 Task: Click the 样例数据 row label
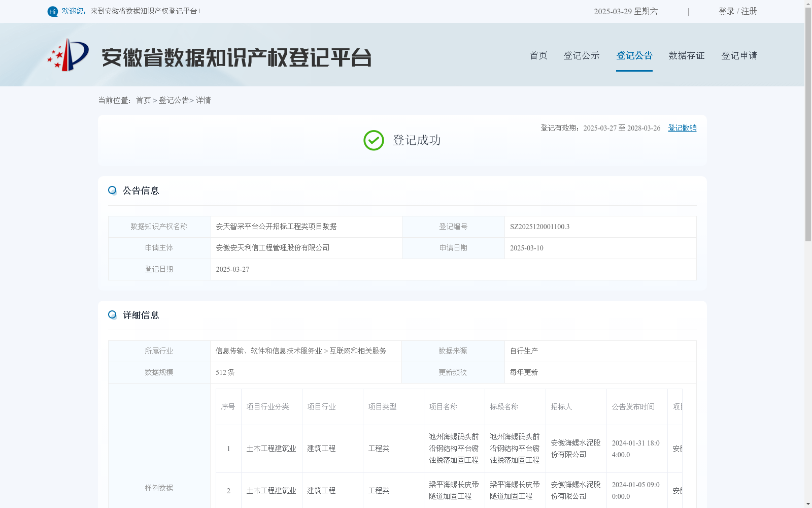coord(159,488)
